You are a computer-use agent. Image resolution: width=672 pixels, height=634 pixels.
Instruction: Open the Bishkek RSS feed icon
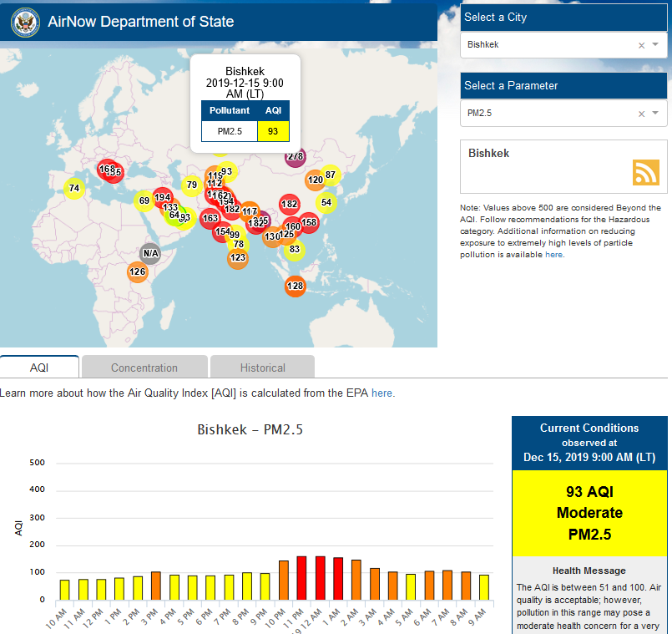645,172
